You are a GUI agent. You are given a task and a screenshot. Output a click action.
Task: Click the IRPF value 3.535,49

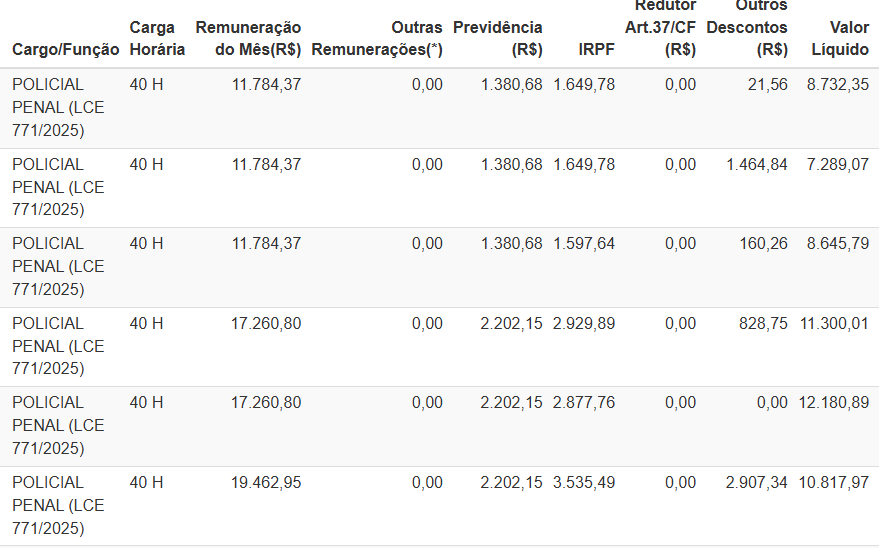click(x=584, y=482)
